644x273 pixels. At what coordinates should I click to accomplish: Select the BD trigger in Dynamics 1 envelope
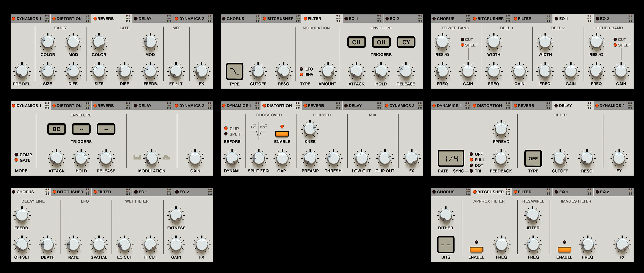(56, 129)
